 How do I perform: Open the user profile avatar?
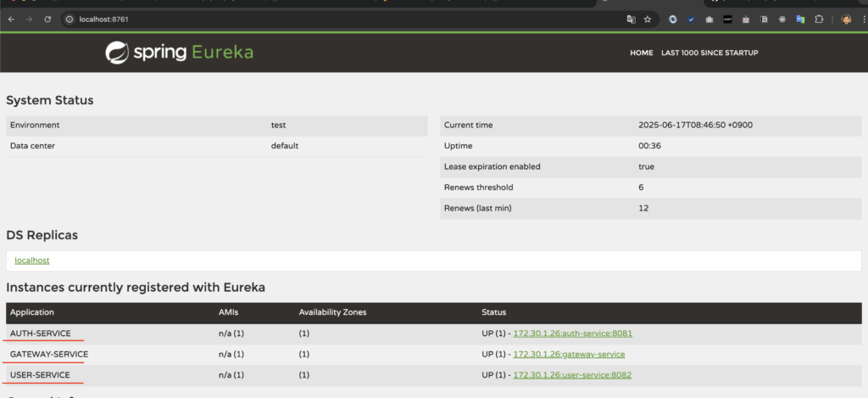(846, 20)
